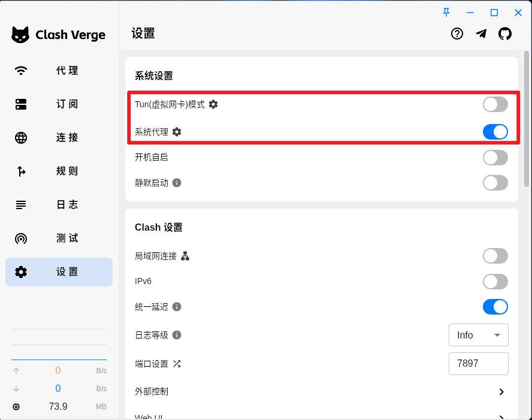
Task: Open 系统代理 gear settings
Action: click(x=177, y=132)
